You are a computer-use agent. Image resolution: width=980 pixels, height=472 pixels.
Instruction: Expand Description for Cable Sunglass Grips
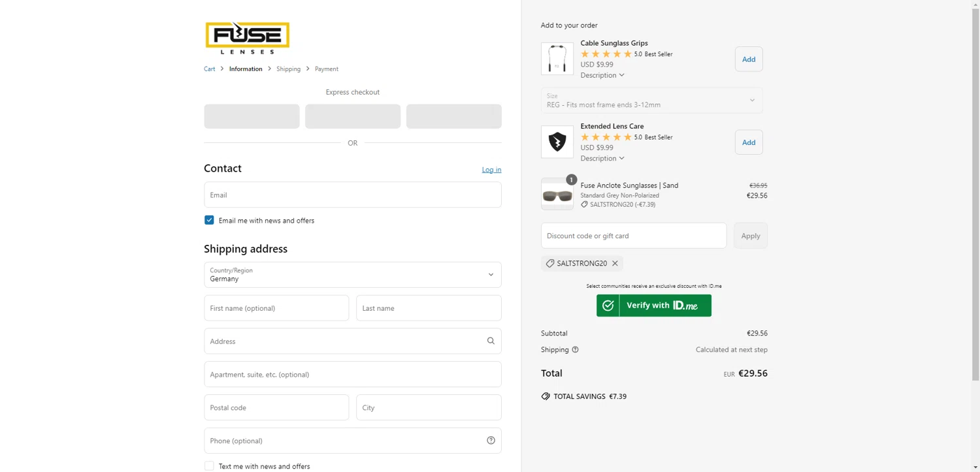(602, 75)
